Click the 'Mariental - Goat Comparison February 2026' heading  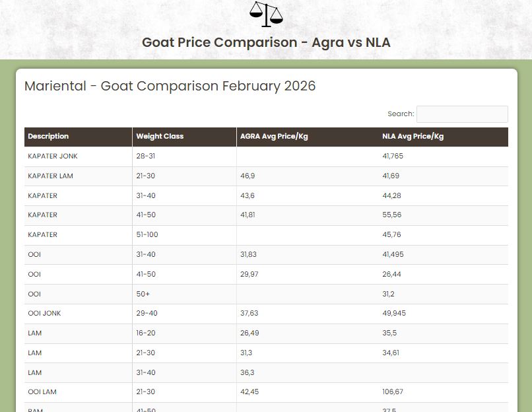pyautogui.click(x=170, y=86)
